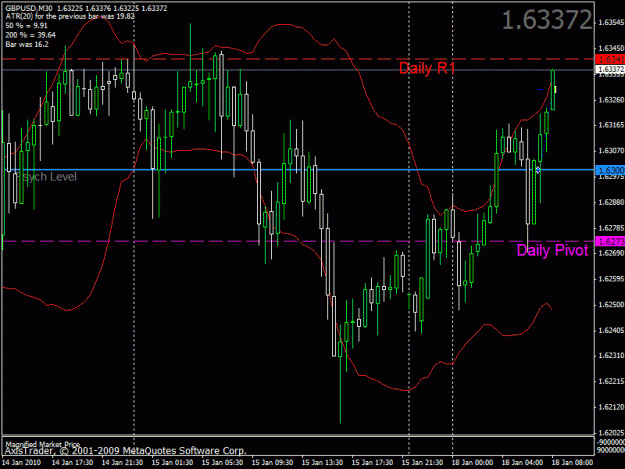Click the 1.62310 price axis label
625x469 pixels.
pos(611,355)
